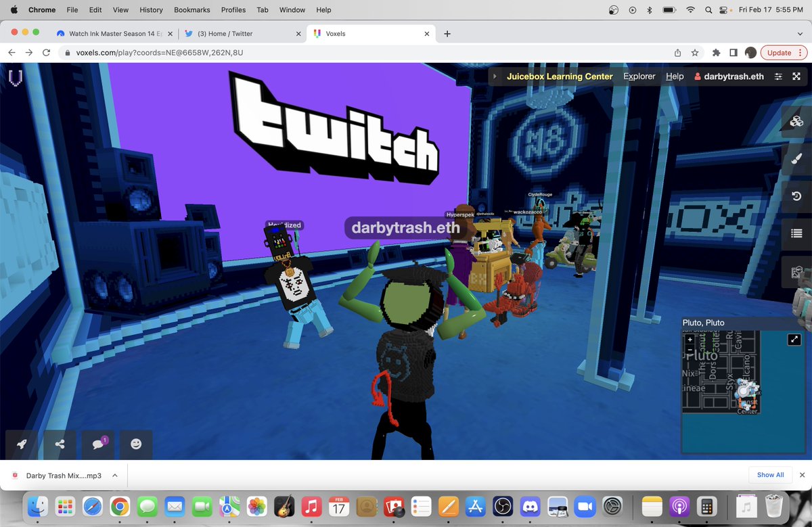Image resolution: width=812 pixels, height=527 pixels.
Task: Open the Window menu in the menu bar
Action: (x=292, y=10)
